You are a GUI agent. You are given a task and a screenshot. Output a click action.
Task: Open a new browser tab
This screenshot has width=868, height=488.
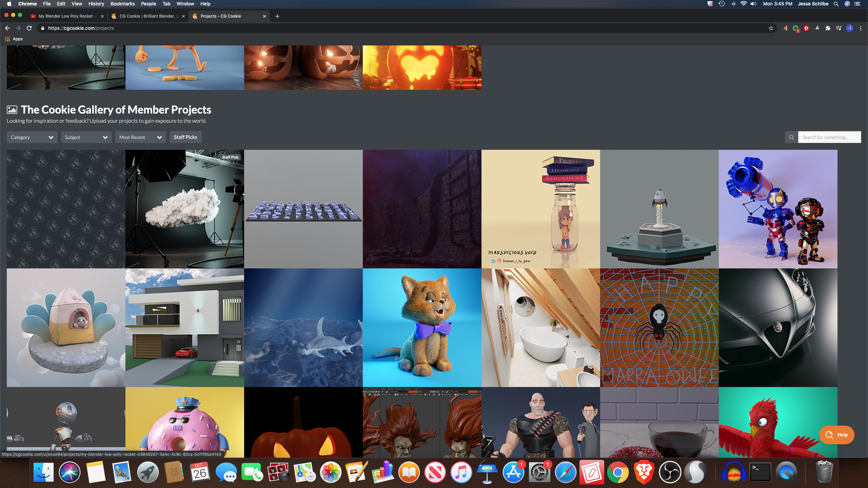pos(277,16)
